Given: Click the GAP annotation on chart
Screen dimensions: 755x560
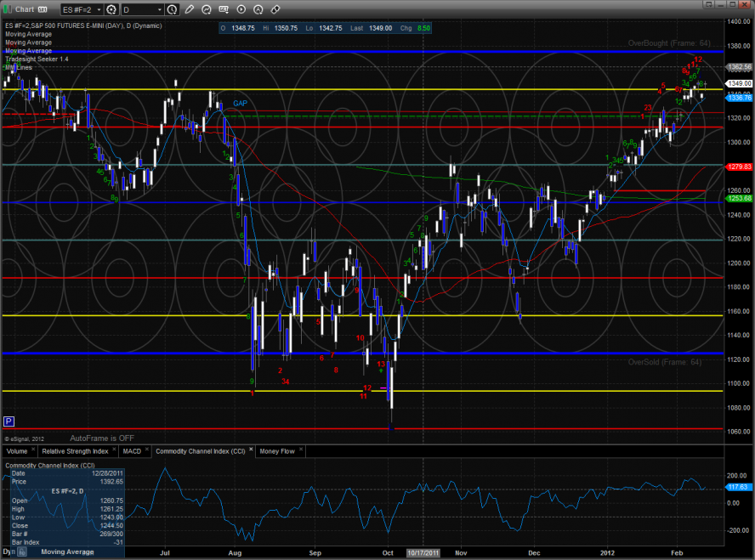Looking at the screenshot, I should tap(241, 104).
